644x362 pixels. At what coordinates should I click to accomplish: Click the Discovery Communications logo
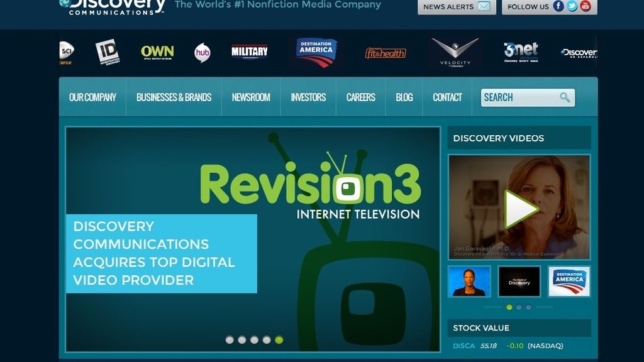pos(112,7)
